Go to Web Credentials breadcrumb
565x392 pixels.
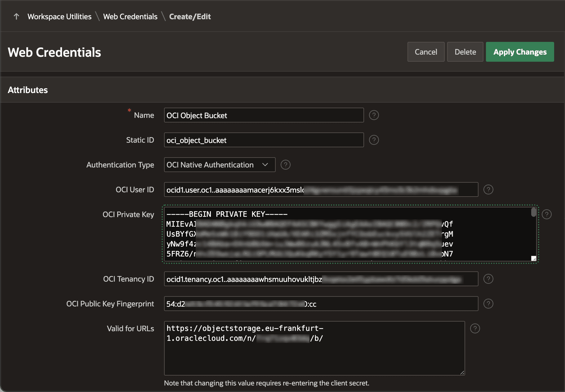coord(130,16)
